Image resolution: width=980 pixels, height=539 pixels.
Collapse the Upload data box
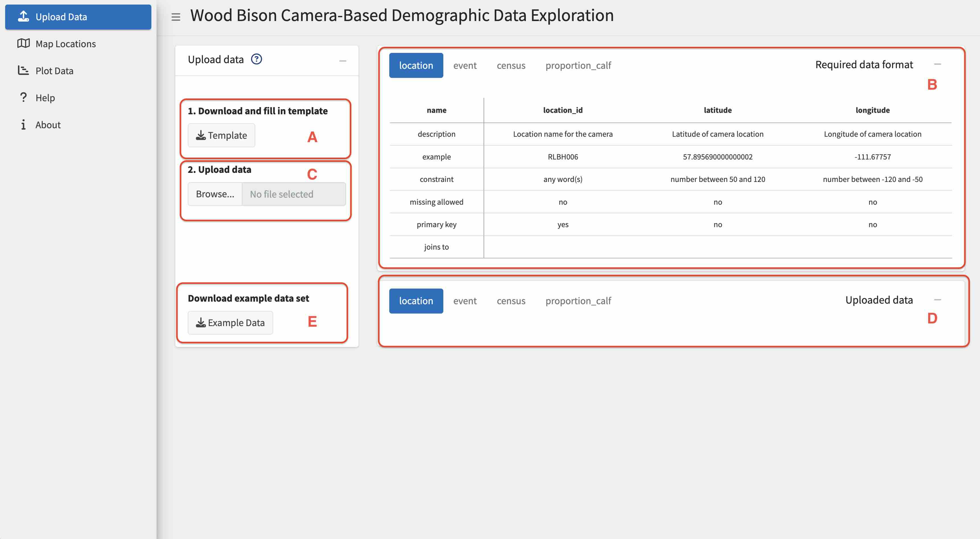343,61
